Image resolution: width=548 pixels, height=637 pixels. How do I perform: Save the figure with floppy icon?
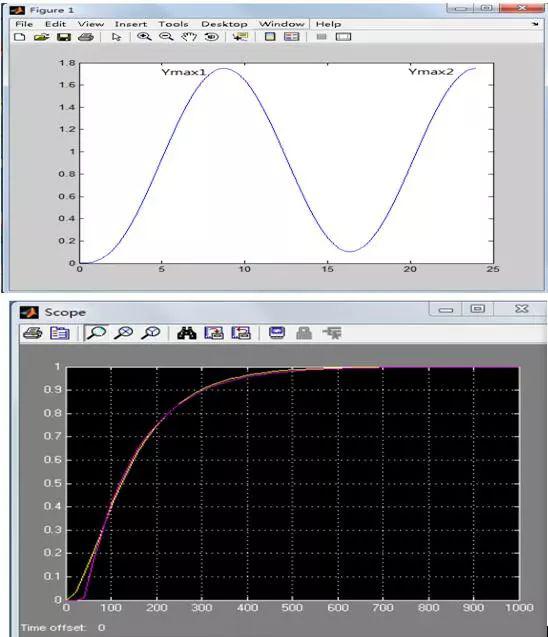tap(64, 37)
